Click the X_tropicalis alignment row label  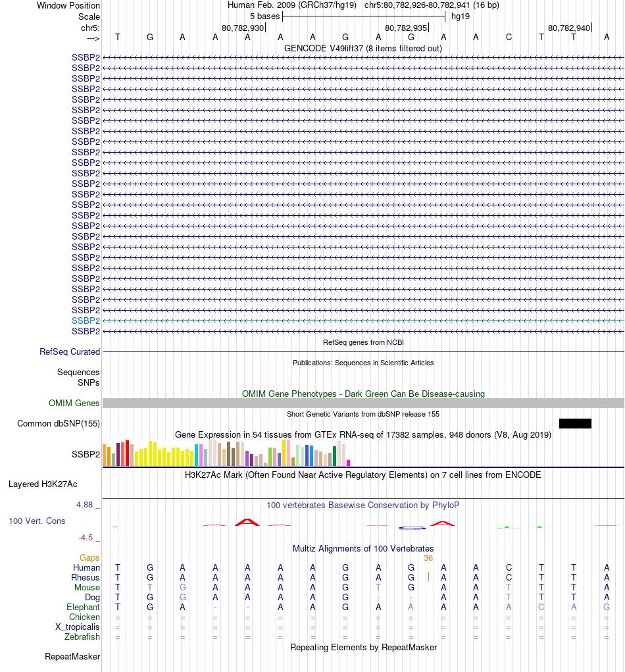click(78, 627)
